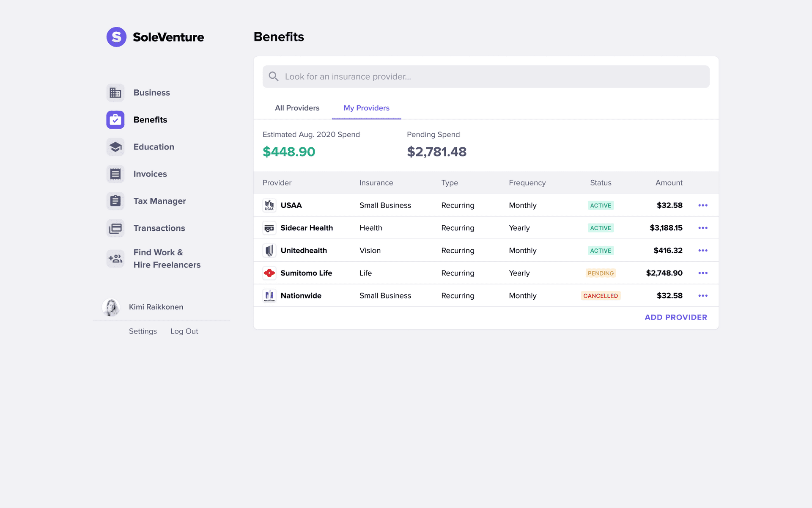Click the Settings link
This screenshot has width=812, height=508.
point(143,331)
